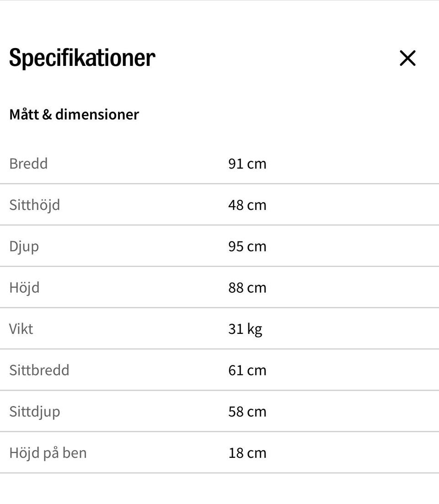Screen dimensions: 439x504
Task: Select the Djup row label
Action: [x=24, y=247]
